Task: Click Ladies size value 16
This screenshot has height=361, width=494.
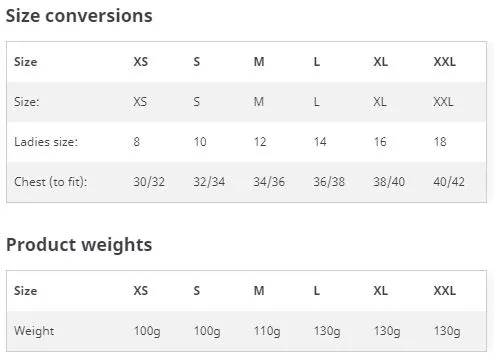Action: click(x=380, y=142)
